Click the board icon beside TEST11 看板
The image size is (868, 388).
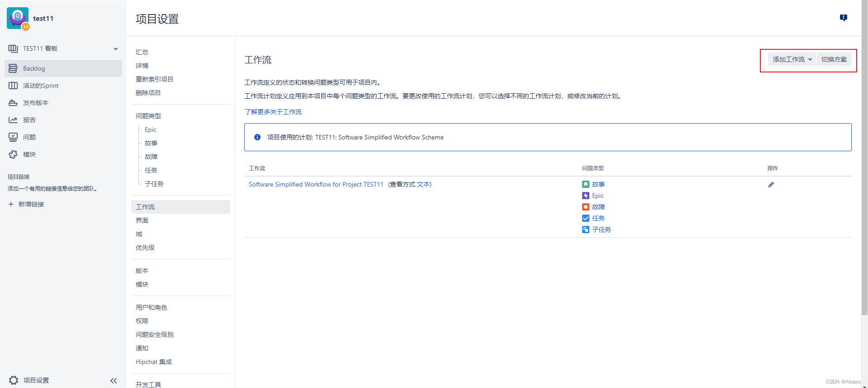click(x=13, y=48)
